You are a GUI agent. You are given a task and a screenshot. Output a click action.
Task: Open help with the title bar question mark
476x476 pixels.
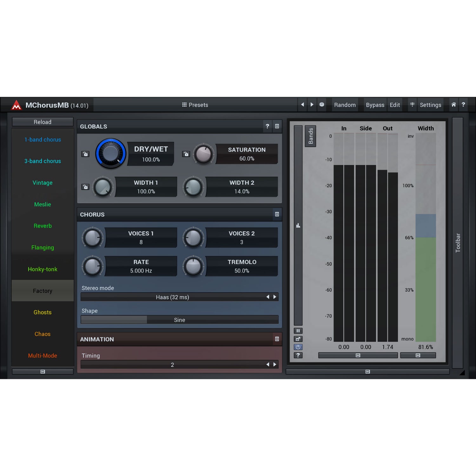(x=463, y=104)
